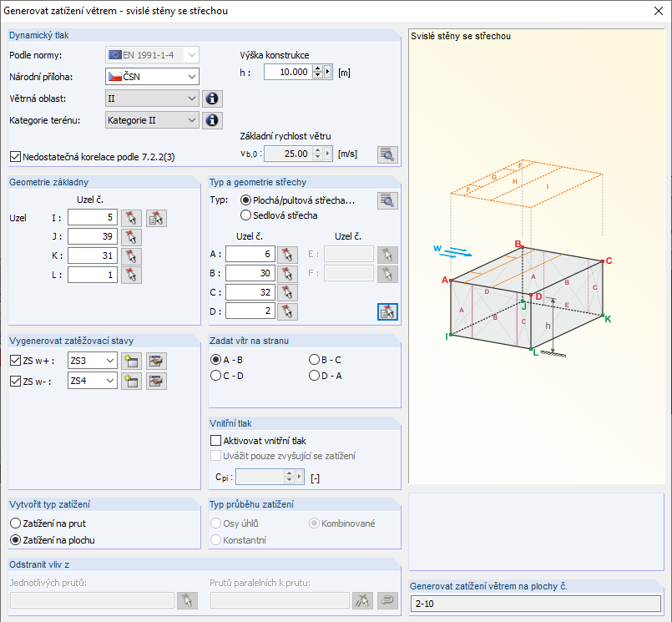Open ZS w+ load case dropdown ZS3
Screen dimensions: 672x622
pos(93,361)
